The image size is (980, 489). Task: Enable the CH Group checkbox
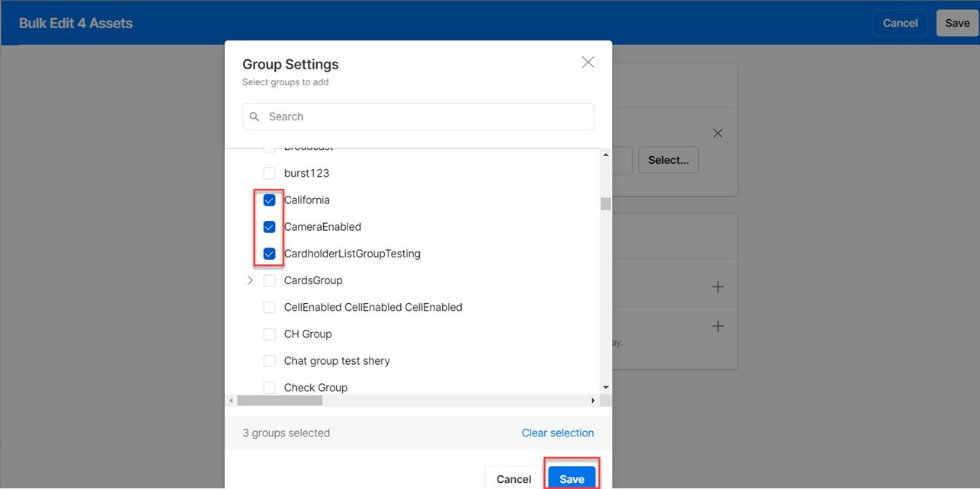coord(269,334)
